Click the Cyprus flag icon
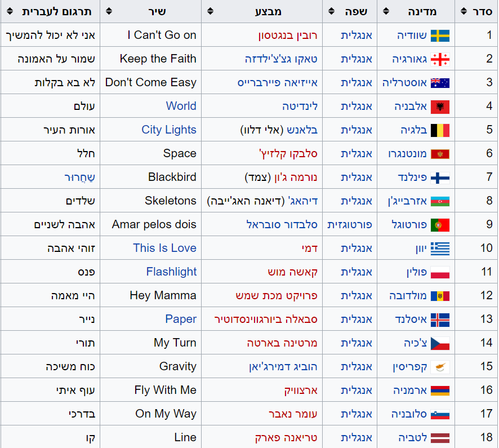The width and height of the screenshot is (499, 448). (440, 367)
